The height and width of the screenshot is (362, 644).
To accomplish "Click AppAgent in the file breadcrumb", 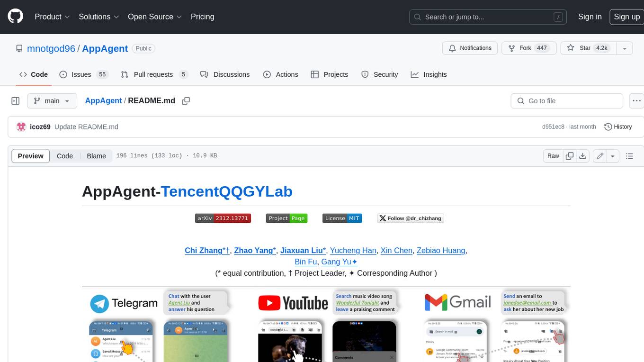I will 103,100.
